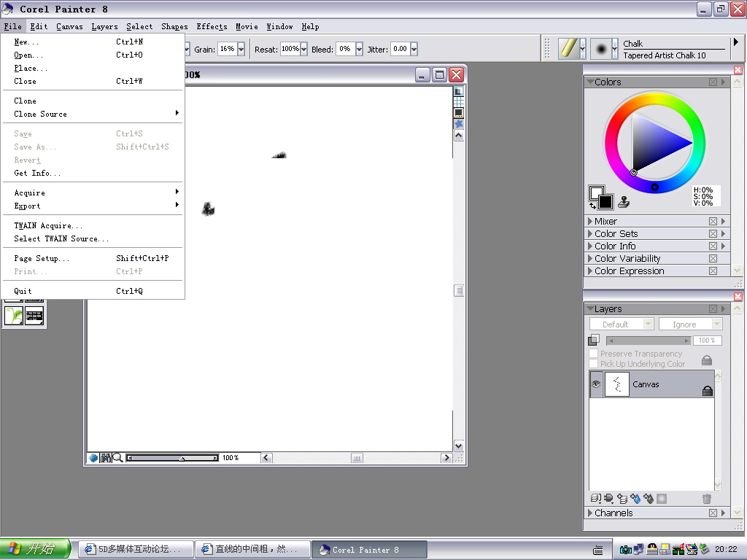747x560 pixels.
Task: Open the dynamic plugins plug icon
Action: coord(609,499)
